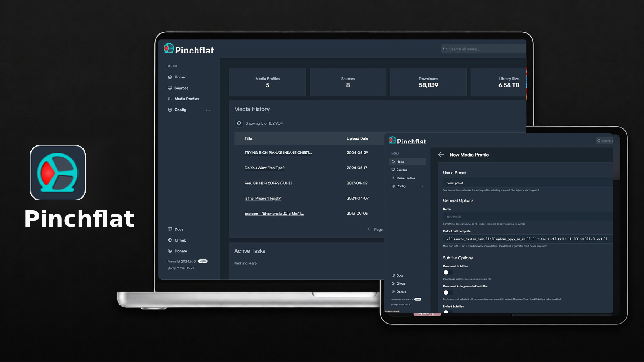
Task: Open the TRYING RICH PIANA'S INSANE CHEST link
Action: pos(278,153)
